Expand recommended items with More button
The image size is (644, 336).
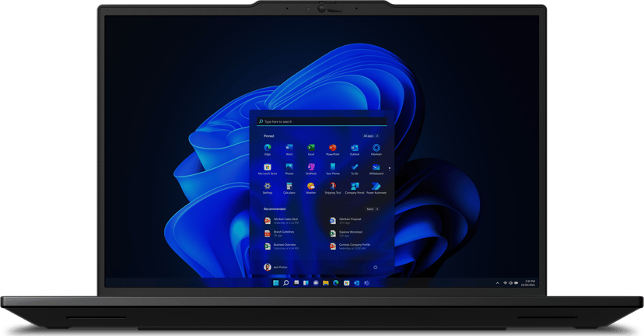(x=372, y=209)
